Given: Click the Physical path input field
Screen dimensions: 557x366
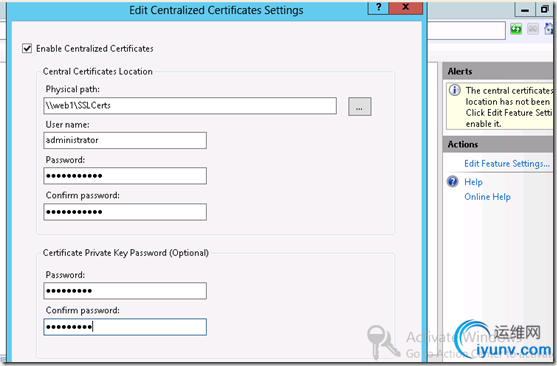Looking at the screenshot, I should (x=190, y=106).
